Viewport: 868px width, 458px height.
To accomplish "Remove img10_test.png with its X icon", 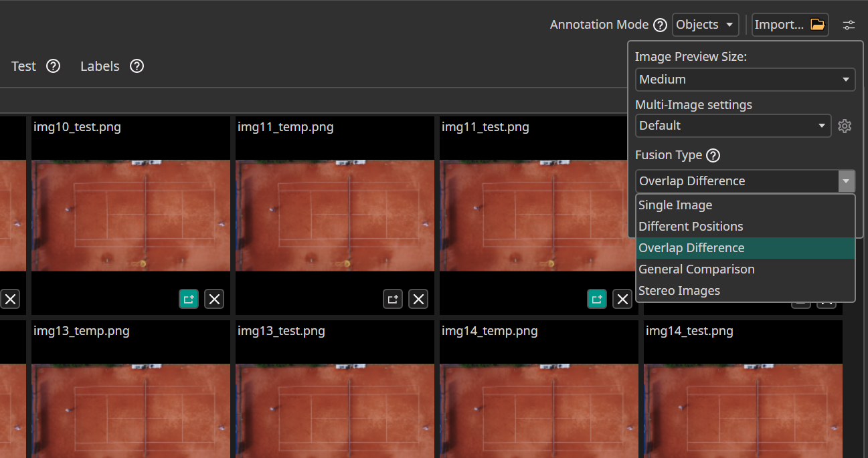I will [x=214, y=299].
